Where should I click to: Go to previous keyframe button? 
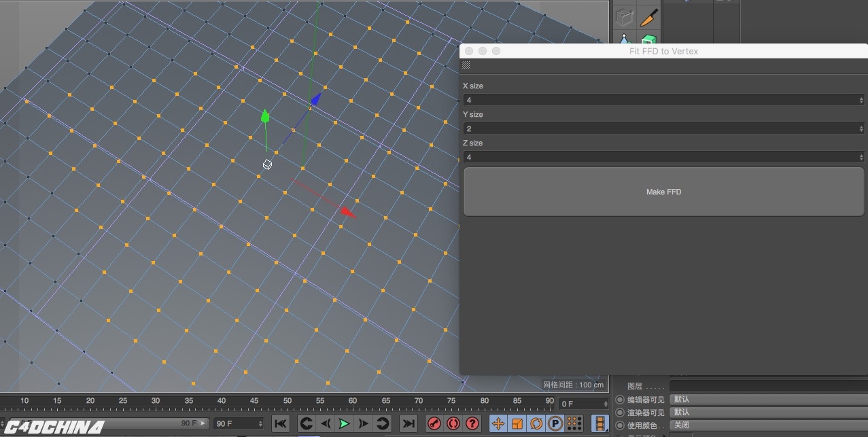pyautogui.click(x=307, y=423)
